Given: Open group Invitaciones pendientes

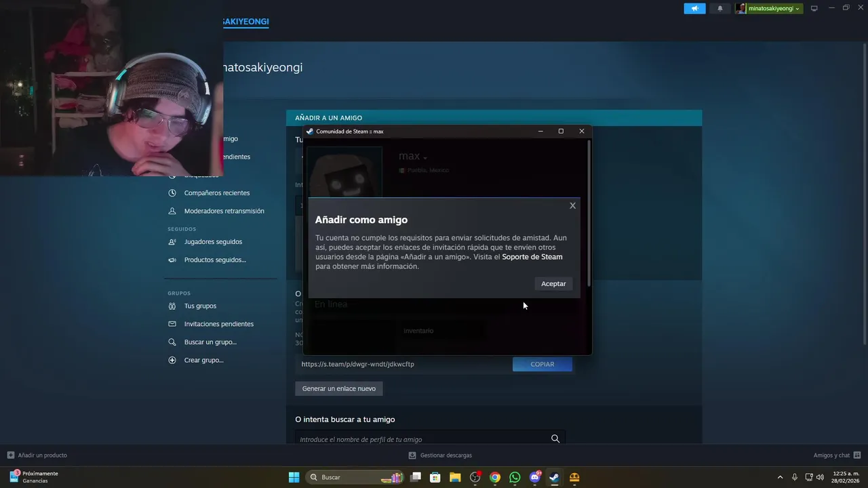Looking at the screenshot, I should point(219,324).
